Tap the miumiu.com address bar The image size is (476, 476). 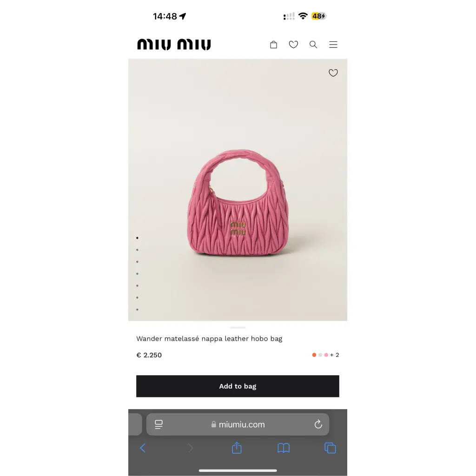238,424
